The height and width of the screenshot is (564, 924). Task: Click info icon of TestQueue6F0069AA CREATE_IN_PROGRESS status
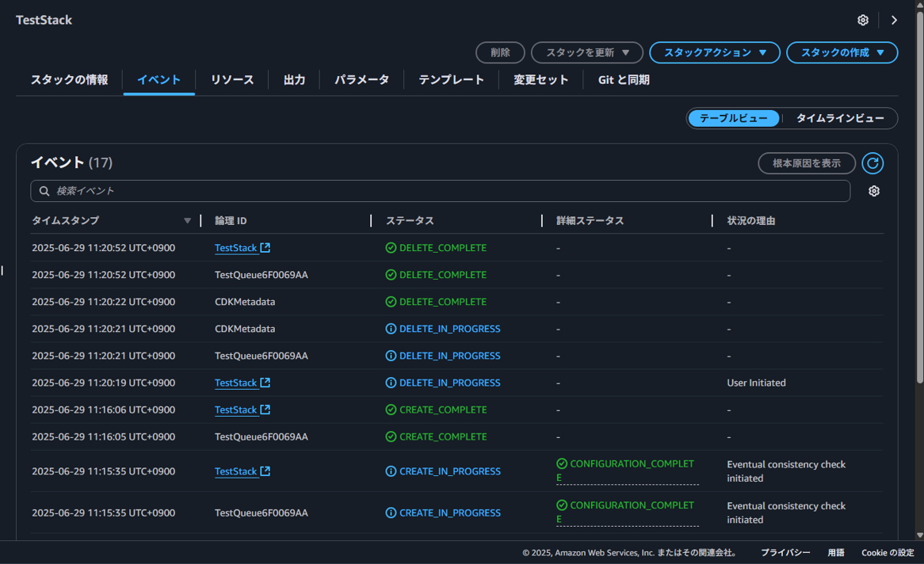click(x=391, y=513)
